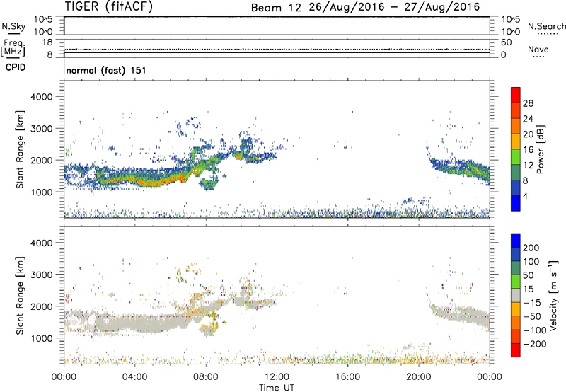Click the '08:00' time tick label
Viewport: 566px width, 392px height.
(206, 377)
